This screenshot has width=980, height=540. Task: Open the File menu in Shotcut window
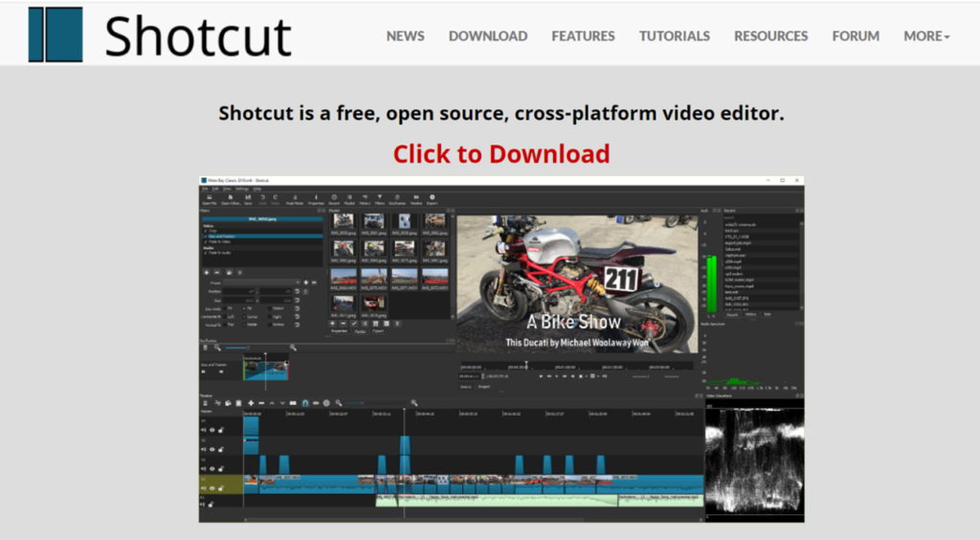[x=205, y=189]
